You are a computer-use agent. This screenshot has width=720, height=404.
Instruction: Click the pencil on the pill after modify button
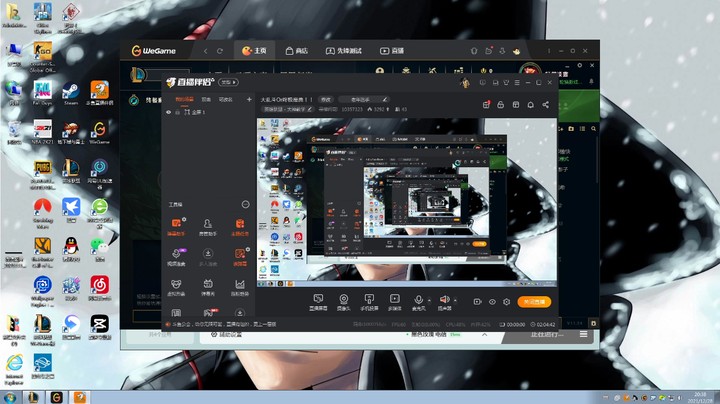click(385, 99)
